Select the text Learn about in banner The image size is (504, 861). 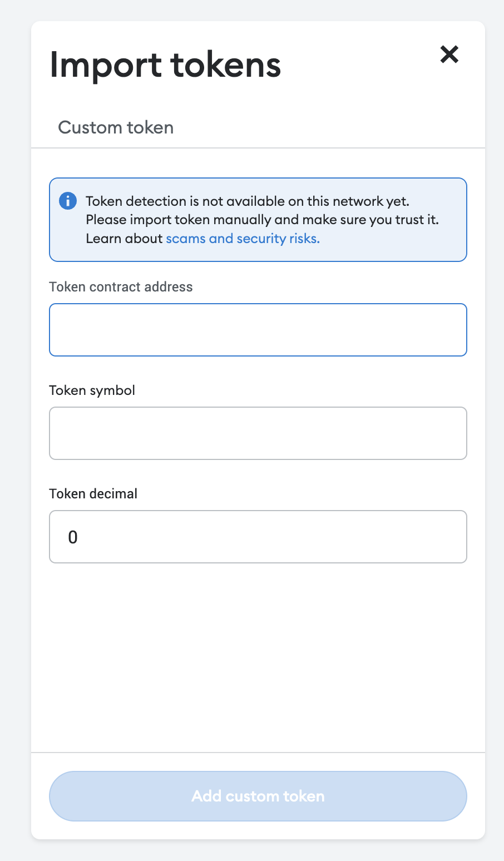[123, 238]
